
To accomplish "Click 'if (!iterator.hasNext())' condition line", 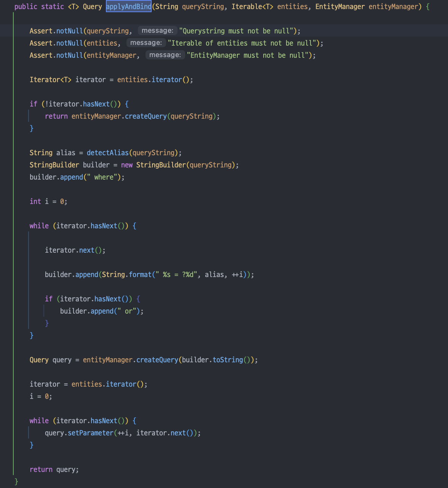I will (x=79, y=104).
